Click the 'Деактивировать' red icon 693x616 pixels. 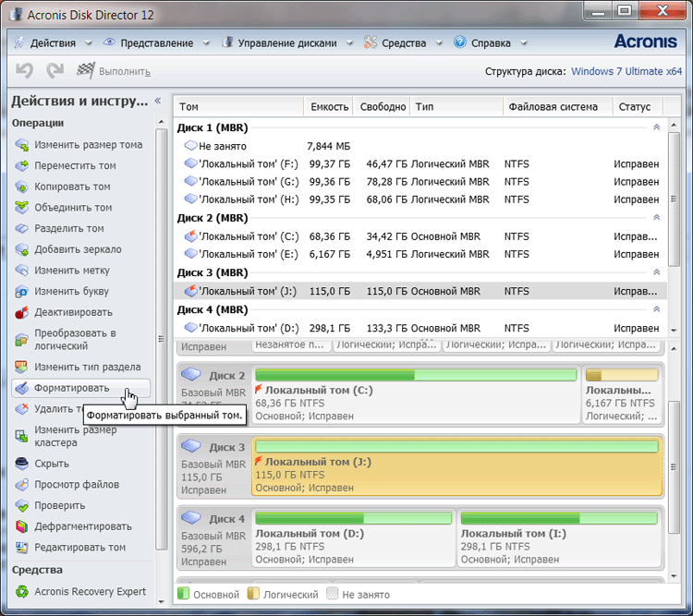click(x=22, y=312)
